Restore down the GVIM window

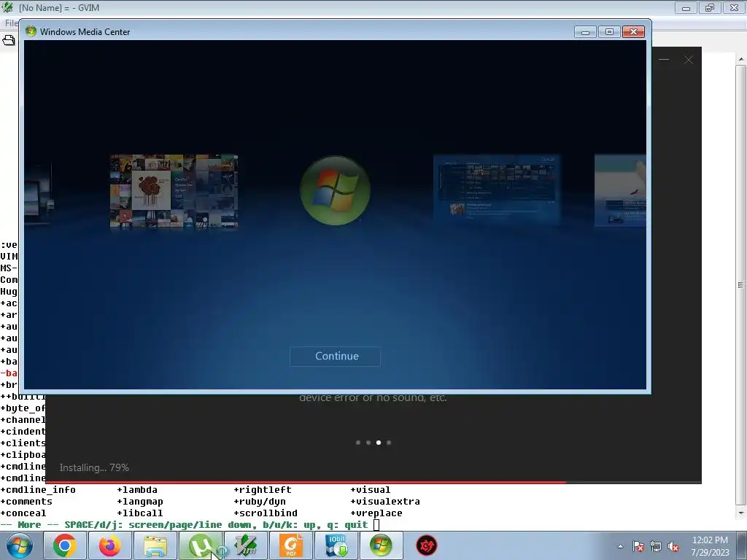[x=710, y=7]
